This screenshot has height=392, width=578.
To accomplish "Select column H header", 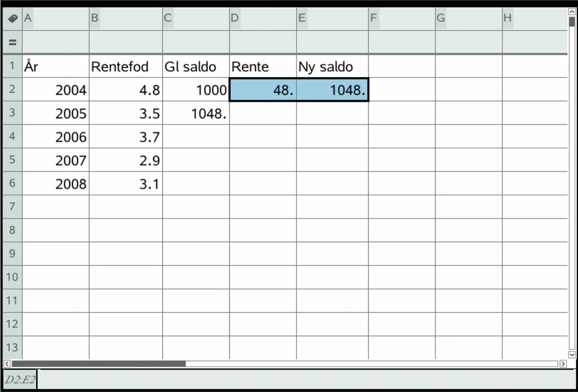I will point(535,18).
